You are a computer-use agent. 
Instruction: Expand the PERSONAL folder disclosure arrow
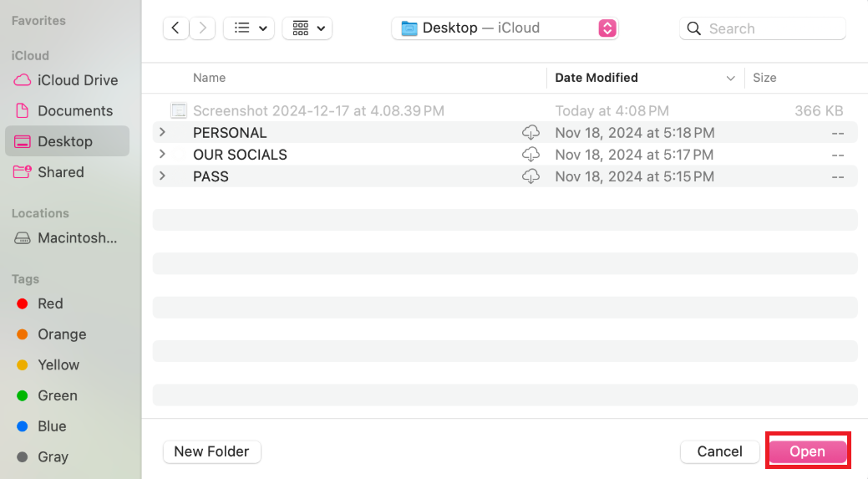point(162,132)
